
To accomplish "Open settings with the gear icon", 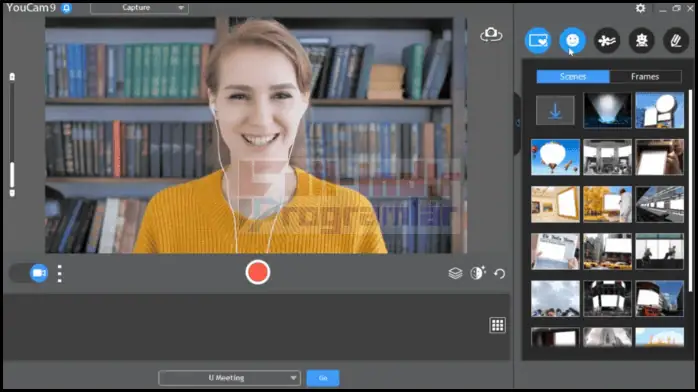I will [641, 8].
